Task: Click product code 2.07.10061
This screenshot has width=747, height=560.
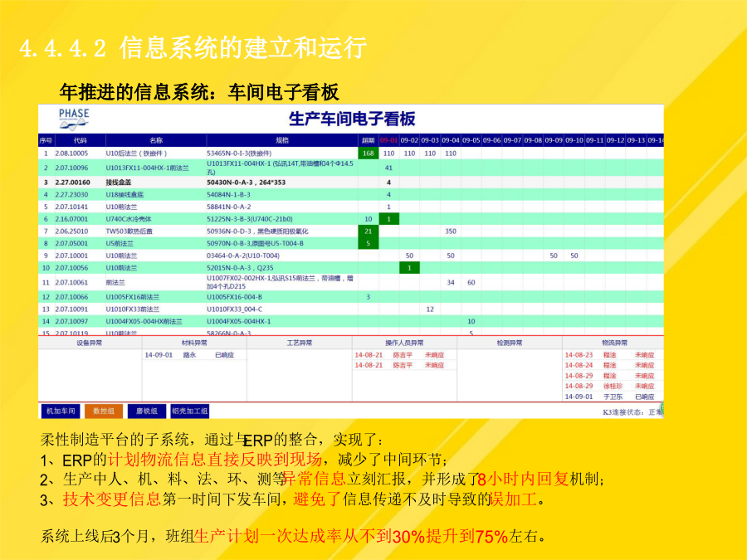Action: click(x=71, y=282)
